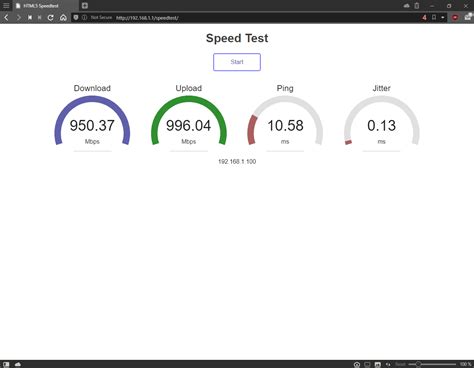The height and width of the screenshot is (368, 474).
Task: Click the fast forward navigation button
Action: click(x=40, y=18)
